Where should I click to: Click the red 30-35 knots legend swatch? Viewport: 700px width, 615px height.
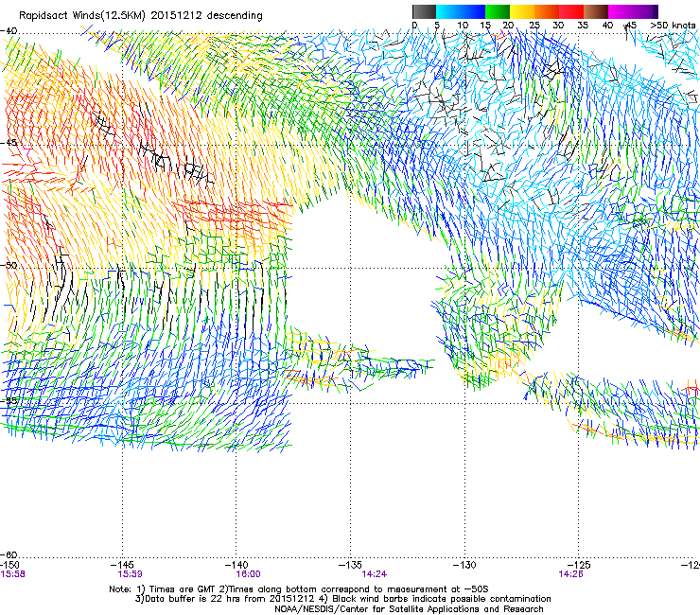point(571,11)
